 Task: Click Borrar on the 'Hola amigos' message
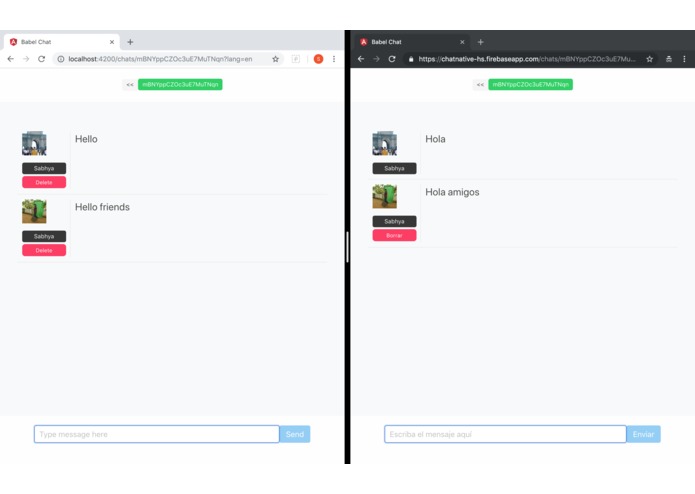point(394,235)
